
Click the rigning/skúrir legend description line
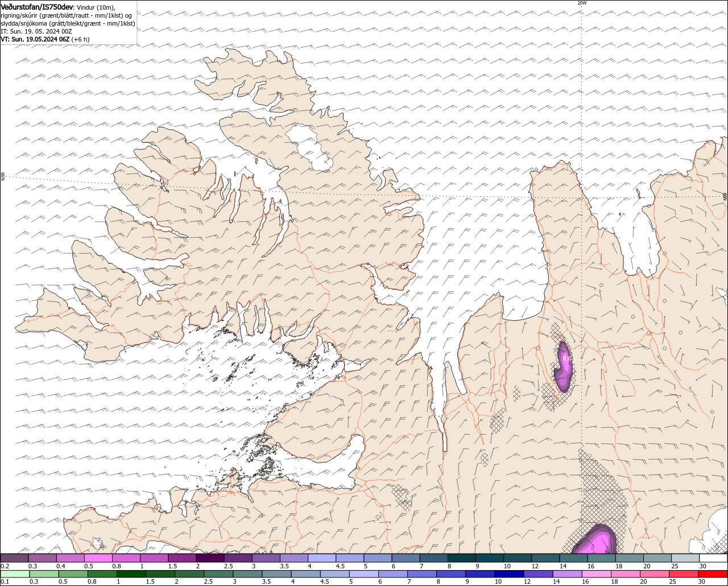coord(67,15)
